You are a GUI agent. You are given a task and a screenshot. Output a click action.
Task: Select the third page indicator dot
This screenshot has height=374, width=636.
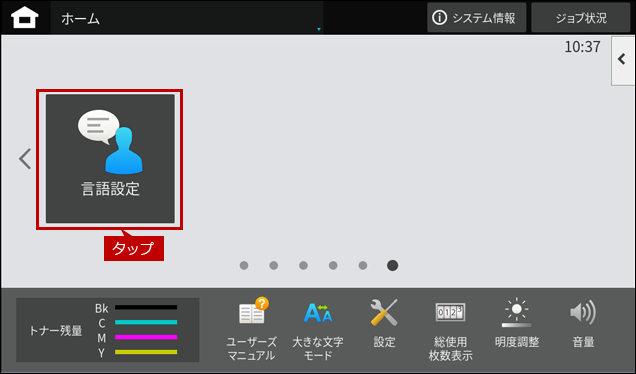[303, 265]
